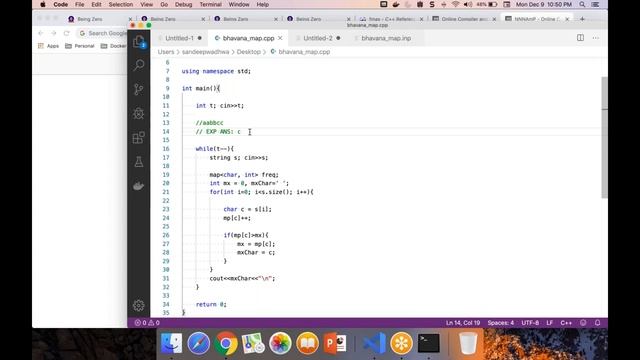This screenshot has height=360, width=640.
Task: Click the date and time in menu bar
Action: pyautogui.click(x=544, y=4)
